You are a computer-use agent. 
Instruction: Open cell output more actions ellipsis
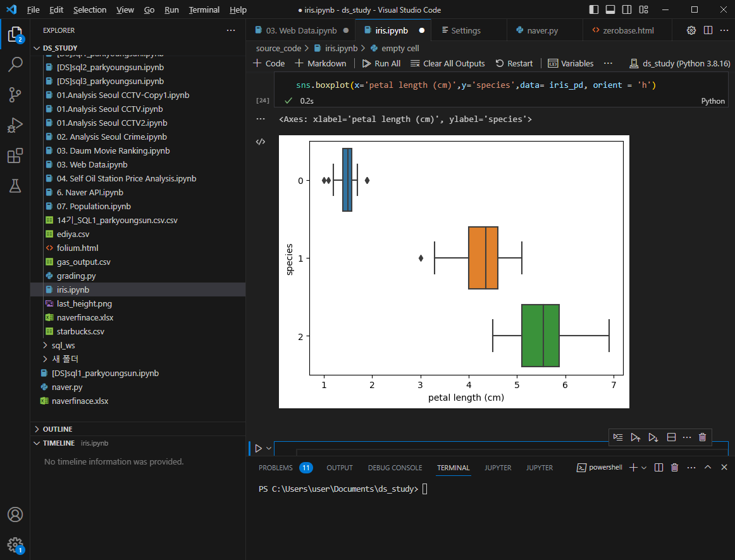pos(261,119)
